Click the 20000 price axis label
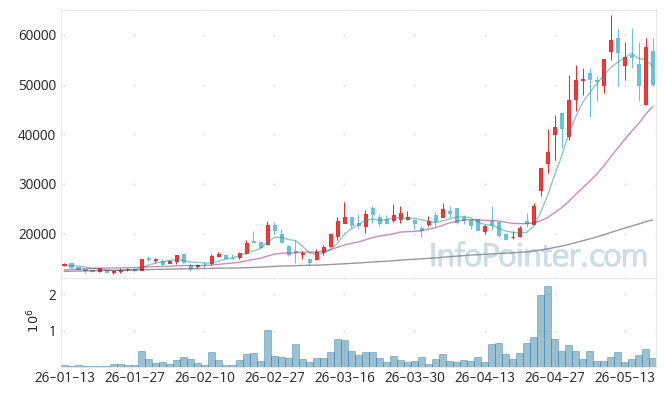665x396 pixels. (x=37, y=234)
